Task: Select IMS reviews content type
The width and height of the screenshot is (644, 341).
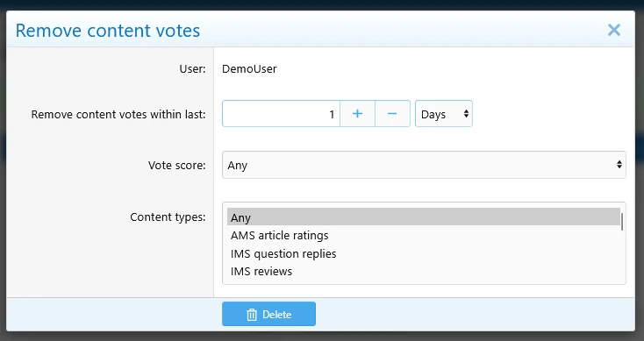Action: (x=424, y=271)
